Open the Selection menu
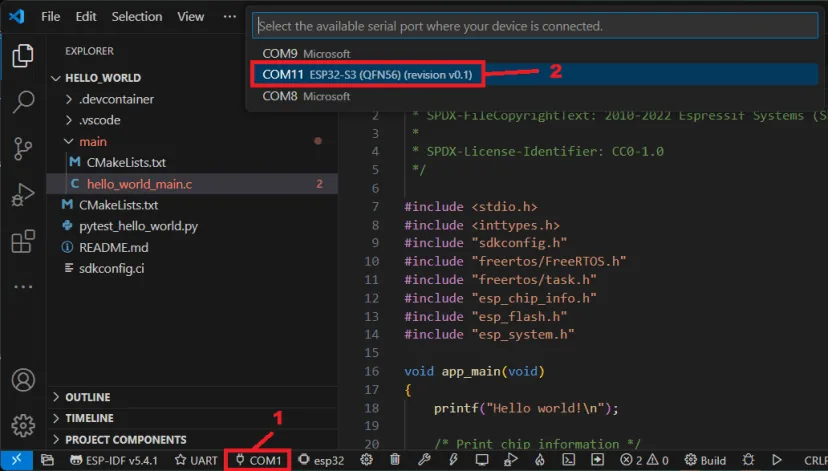828x471 pixels. (137, 16)
